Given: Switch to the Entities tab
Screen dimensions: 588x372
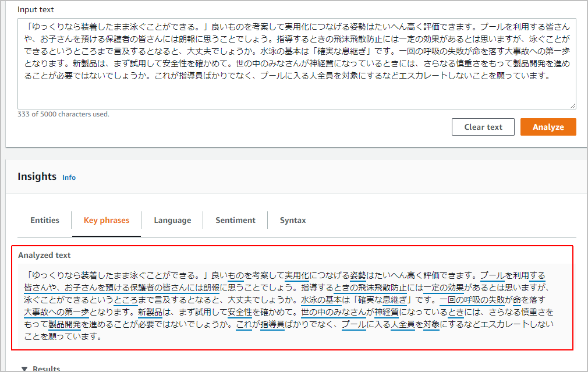Looking at the screenshot, I should coord(45,220).
